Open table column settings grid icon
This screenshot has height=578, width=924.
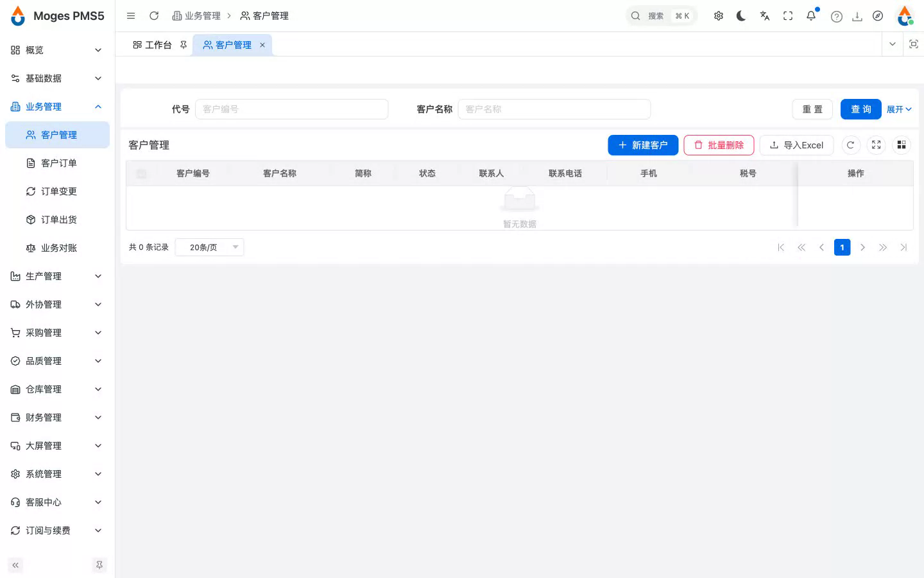(x=902, y=145)
